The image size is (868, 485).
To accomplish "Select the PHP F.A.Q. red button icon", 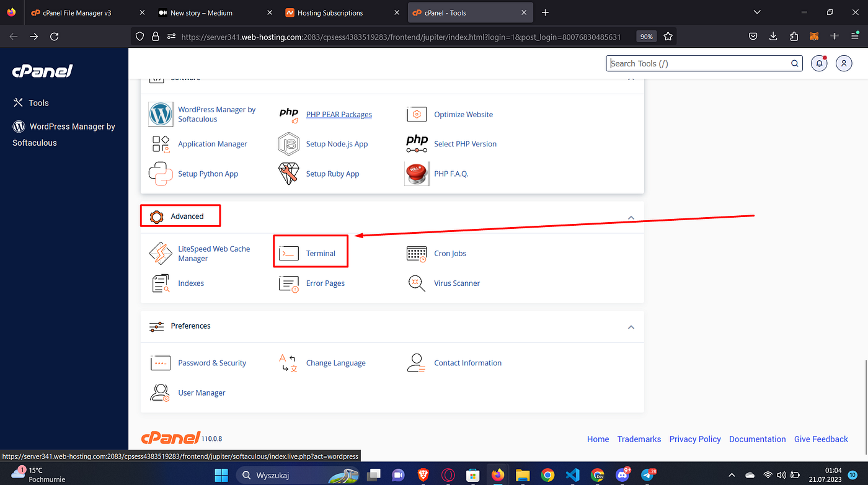I will tap(416, 174).
